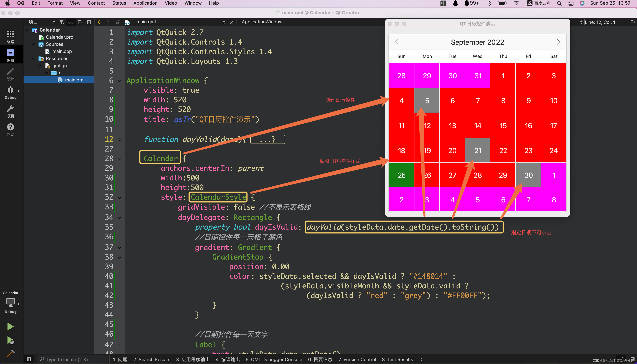Click the Build hammer icon
637x364 pixels.
[x=10, y=353]
